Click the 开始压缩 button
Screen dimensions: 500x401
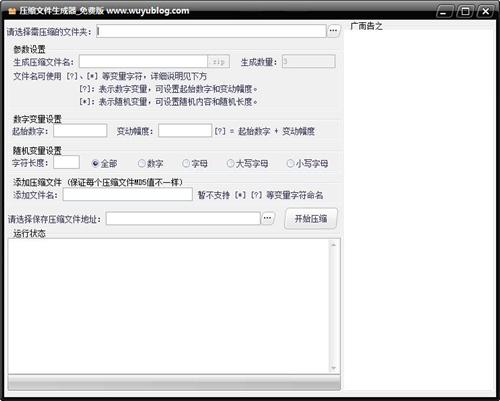pos(311,219)
